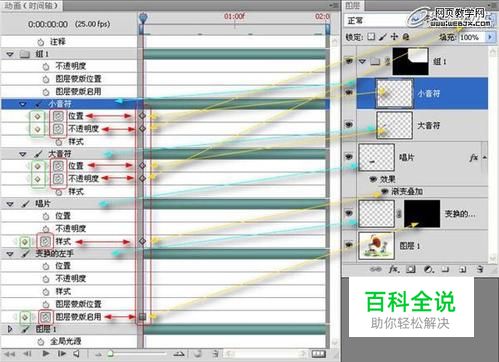Select 小音符 位置 keyframe on timeline

coord(142,116)
